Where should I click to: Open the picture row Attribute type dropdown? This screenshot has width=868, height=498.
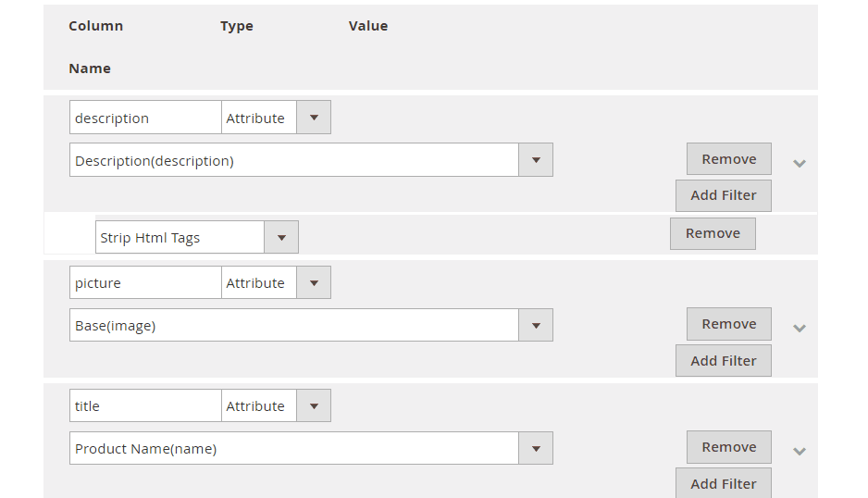pyautogui.click(x=277, y=282)
